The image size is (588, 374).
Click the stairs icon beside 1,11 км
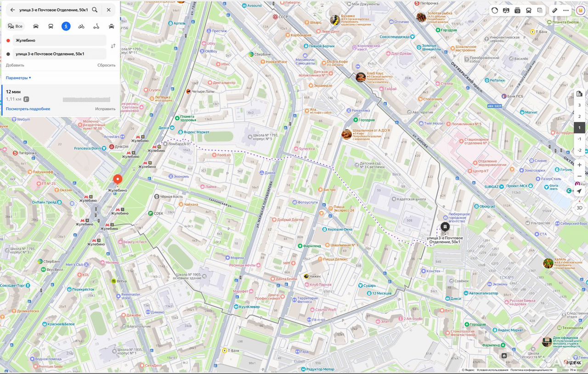point(27,99)
